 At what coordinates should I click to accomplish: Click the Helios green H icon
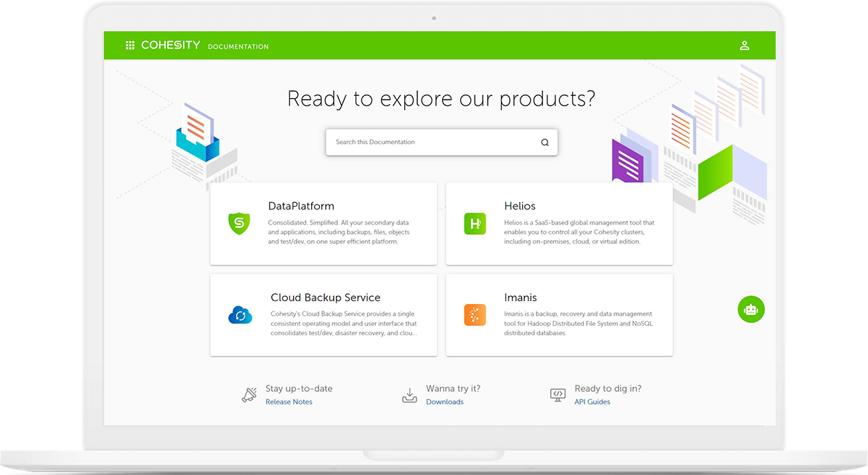point(475,223)
